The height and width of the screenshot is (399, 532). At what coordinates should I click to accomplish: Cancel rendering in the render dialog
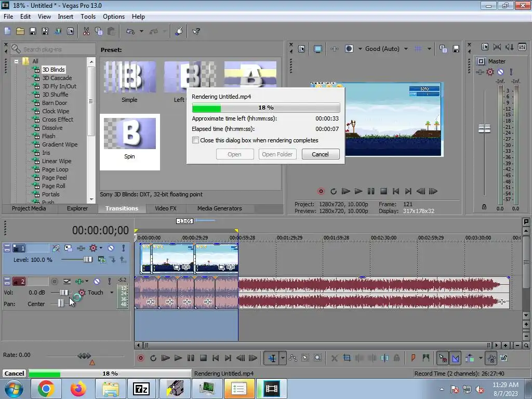[x=320, y=154]
